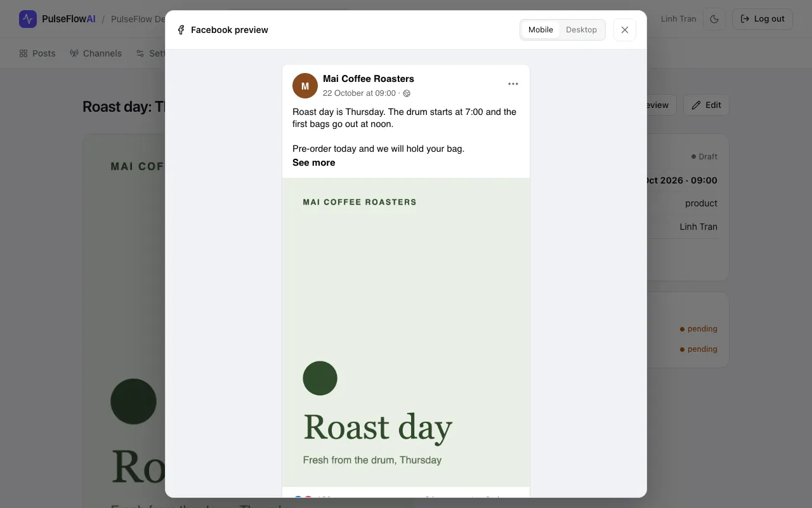
Task: Click the Roast day image in the post
Action: click(x=406, y=332)
